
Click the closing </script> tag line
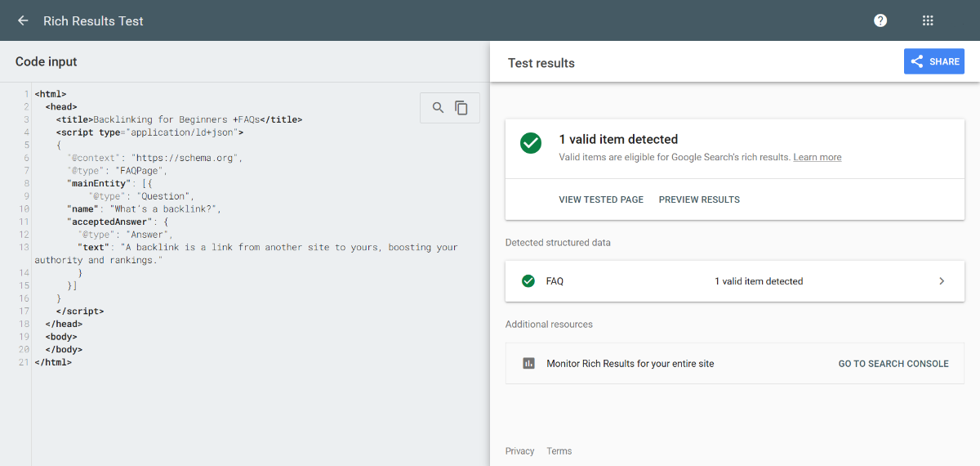[x=80, y=311]
